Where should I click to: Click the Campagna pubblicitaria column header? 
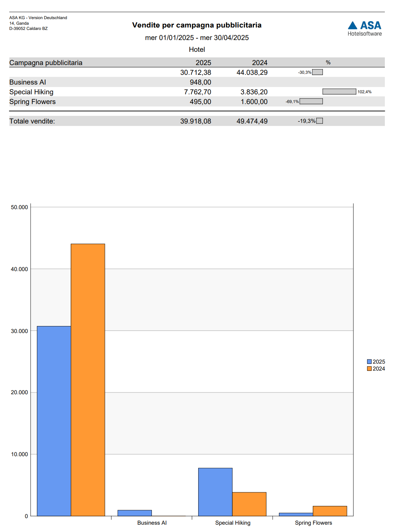(46, 63)
